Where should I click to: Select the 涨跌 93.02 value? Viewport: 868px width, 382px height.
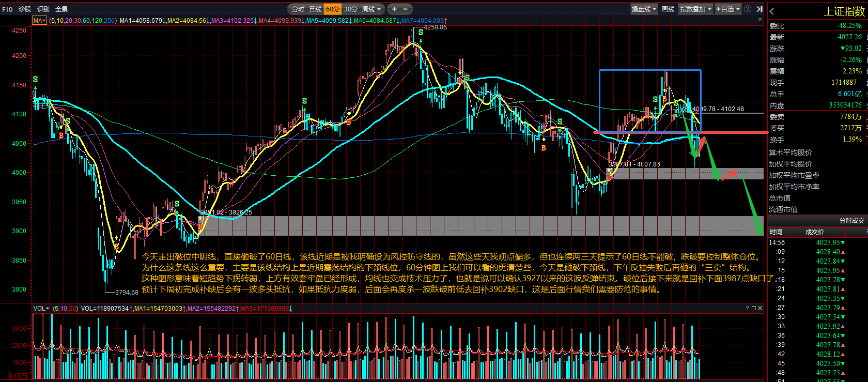point(851,48)
